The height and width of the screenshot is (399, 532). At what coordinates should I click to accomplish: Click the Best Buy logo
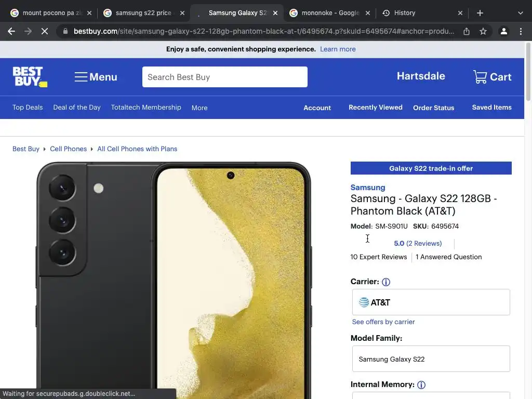(30, 77)
